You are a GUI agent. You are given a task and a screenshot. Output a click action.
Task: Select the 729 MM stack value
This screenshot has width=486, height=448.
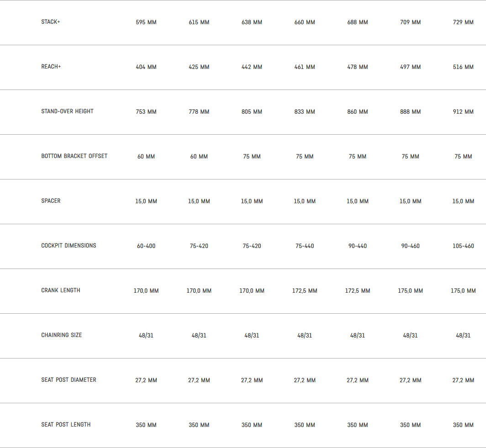click(463, 22)
